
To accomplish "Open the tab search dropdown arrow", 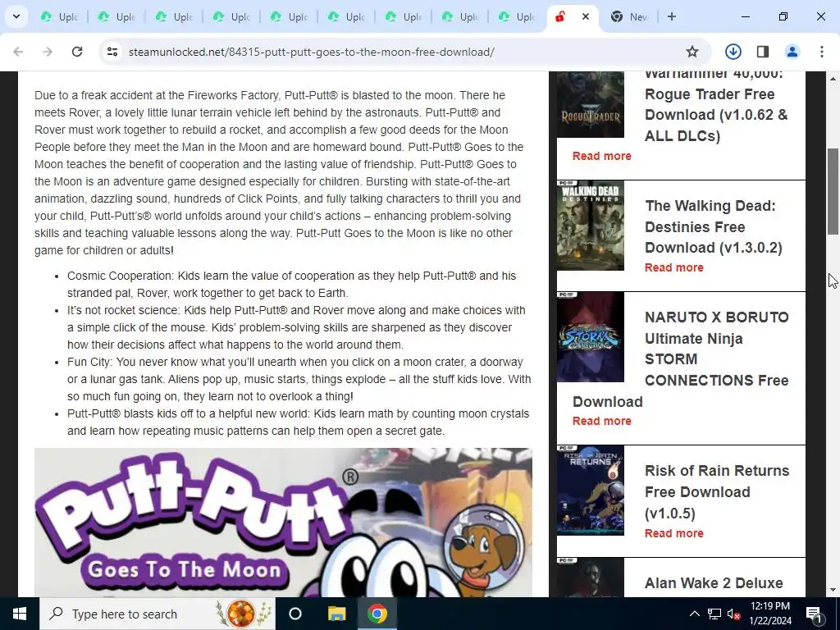I will (x=16, y=16).
